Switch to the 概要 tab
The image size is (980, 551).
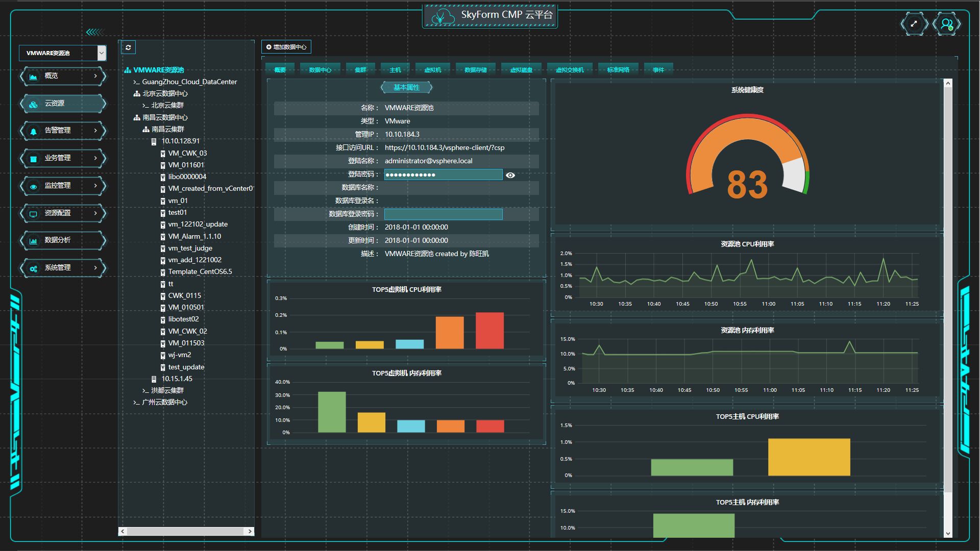click(280, 70)
